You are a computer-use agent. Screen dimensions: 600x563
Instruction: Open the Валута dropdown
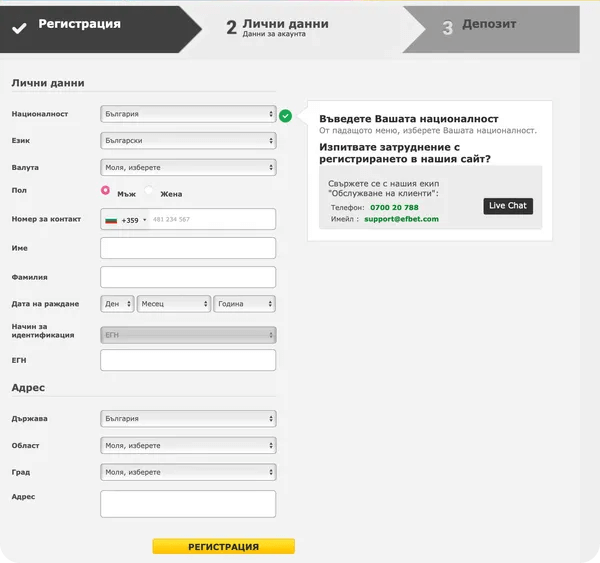coord(188,167)
